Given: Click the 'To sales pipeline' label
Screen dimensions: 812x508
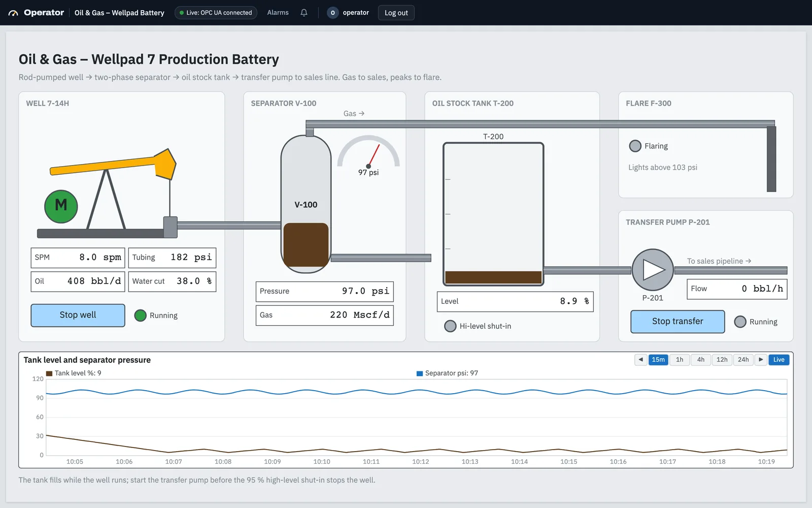Looking at the screenshot, I should point(719,261).
